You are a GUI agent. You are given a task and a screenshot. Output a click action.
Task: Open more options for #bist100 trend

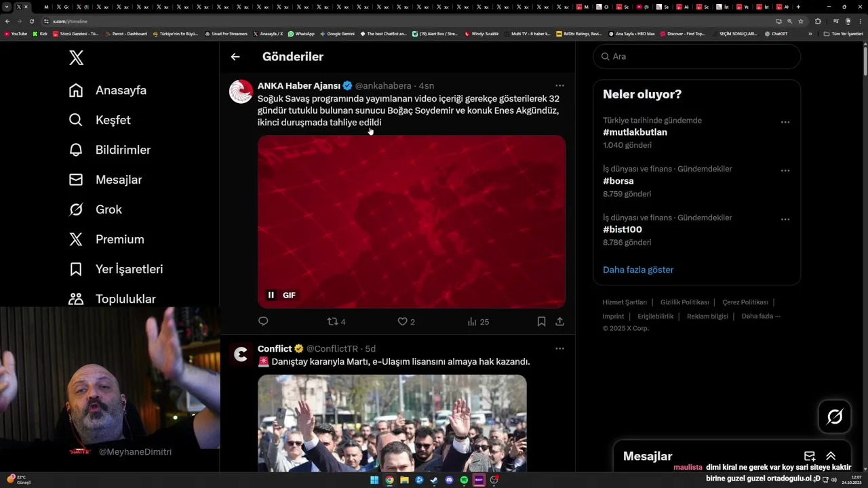tap(785, 220)
